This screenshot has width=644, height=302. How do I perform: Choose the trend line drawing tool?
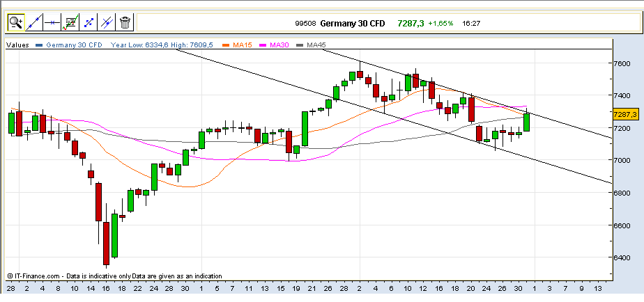point(35,22)
